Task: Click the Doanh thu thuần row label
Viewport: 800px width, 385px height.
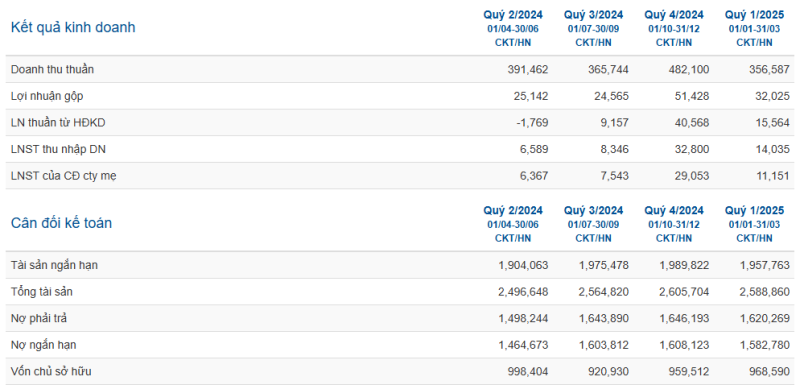Action: click(52, 69)
